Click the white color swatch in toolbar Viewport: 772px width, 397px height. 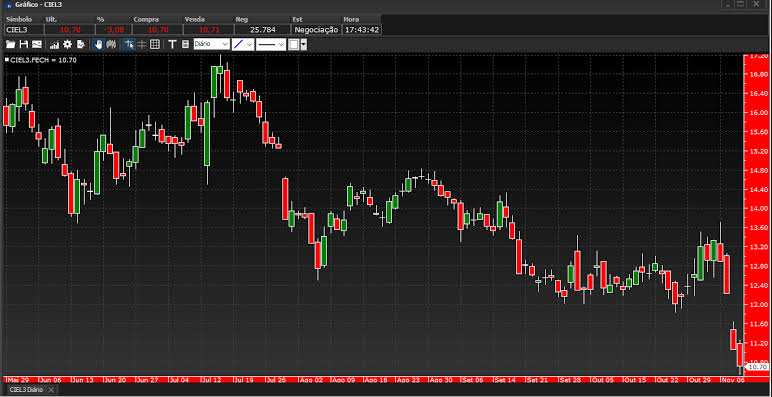(x=293, y=44)
